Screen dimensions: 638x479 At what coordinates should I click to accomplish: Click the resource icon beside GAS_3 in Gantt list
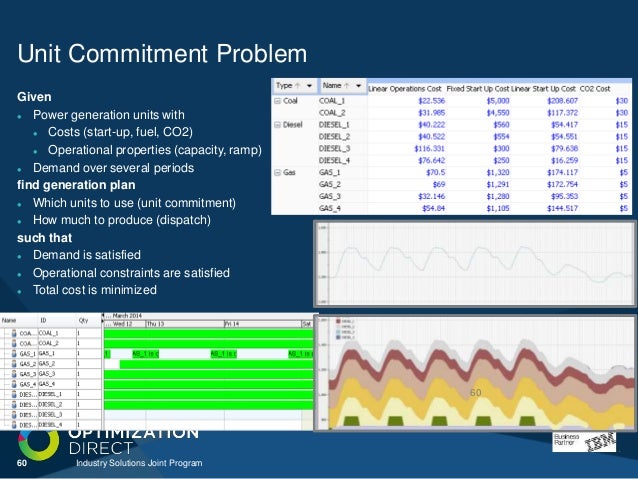pyautogui.click(x=14, y=374)
